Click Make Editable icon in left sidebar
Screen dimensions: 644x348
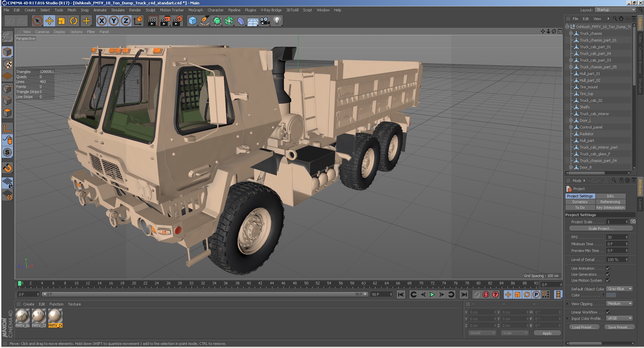7,36
